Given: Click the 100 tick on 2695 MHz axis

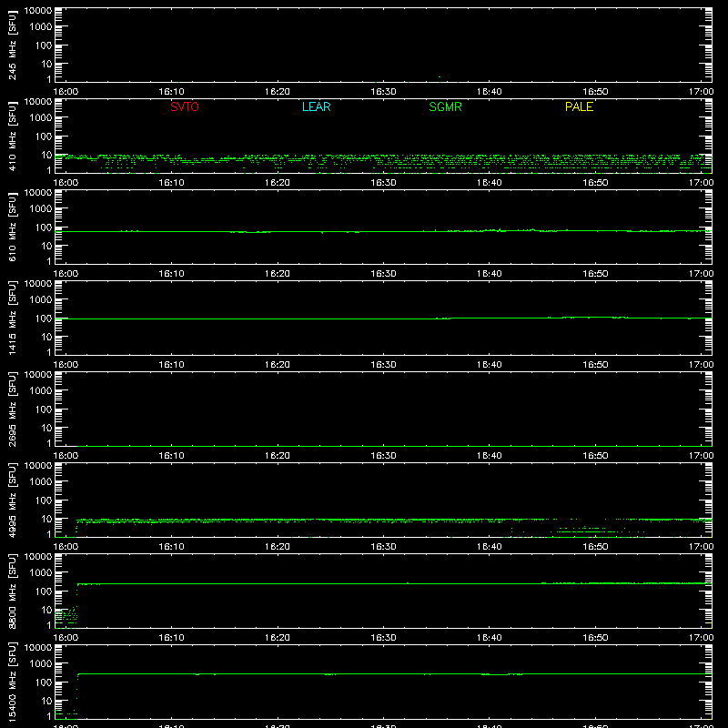Looking at the screenshot, I should click(x=44, y=409).
